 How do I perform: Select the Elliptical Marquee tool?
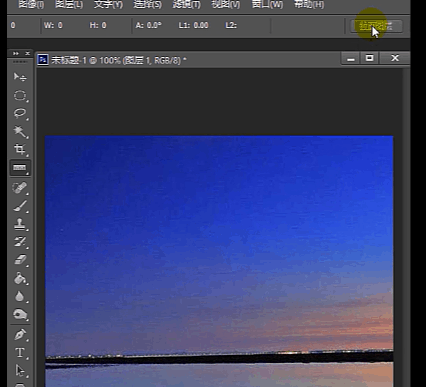20,96
